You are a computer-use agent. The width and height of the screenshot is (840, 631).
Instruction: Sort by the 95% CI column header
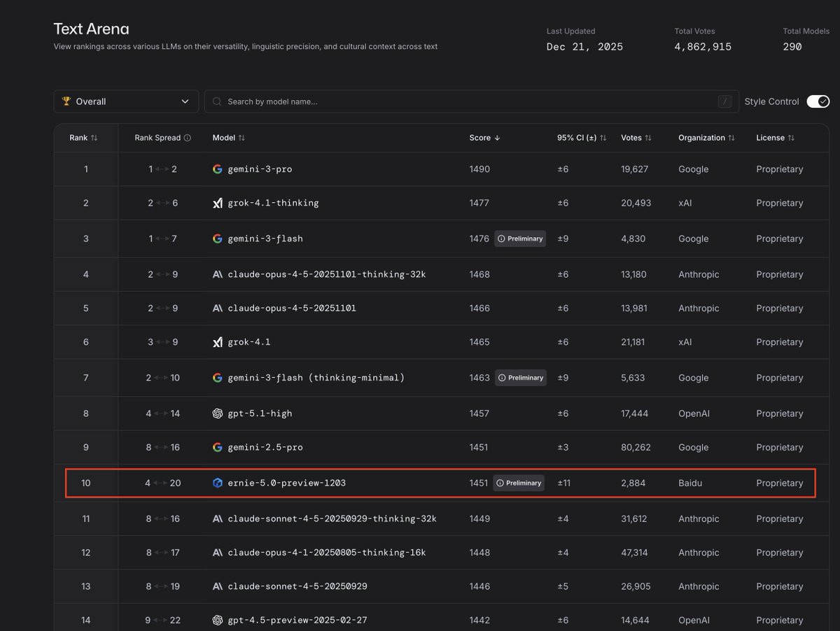click(x=582, y=138)
